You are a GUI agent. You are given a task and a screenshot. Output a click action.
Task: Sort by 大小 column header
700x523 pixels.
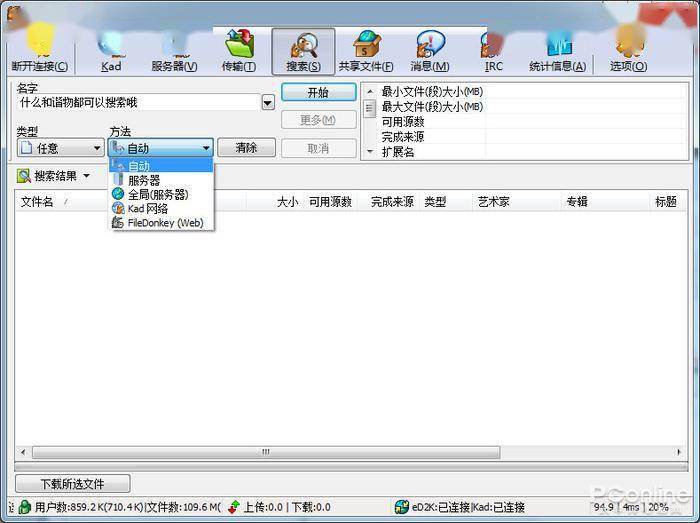point(288,202)
